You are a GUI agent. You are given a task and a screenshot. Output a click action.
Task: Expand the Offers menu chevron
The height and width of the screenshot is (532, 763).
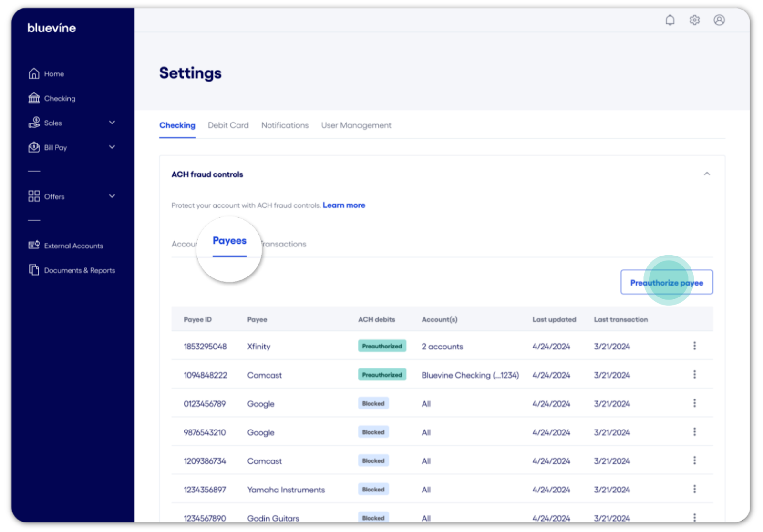click(x=112, y=196)
